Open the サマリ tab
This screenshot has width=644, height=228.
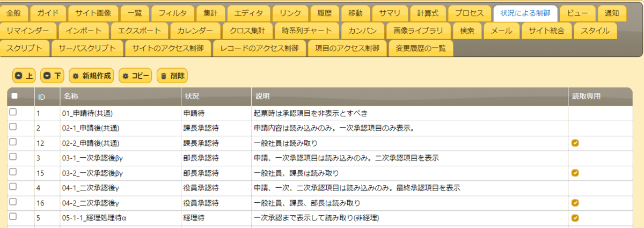(x=390, y=12)
